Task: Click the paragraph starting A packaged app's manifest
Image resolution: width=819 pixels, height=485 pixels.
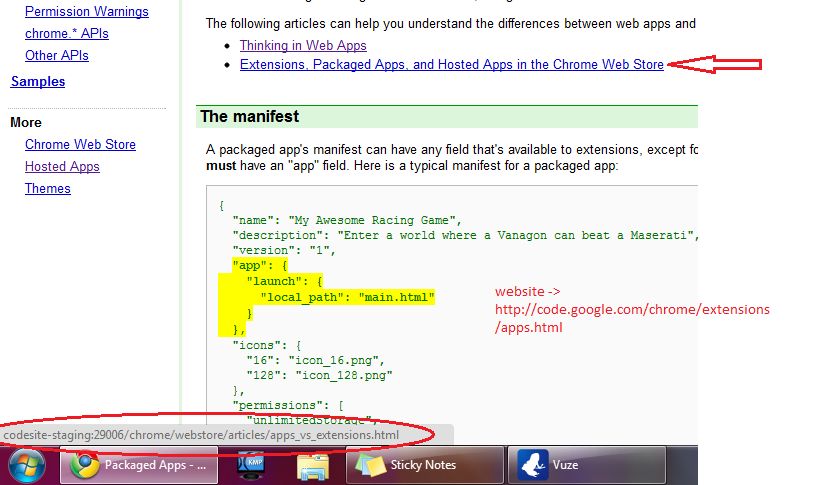Action: click(452, 158)
